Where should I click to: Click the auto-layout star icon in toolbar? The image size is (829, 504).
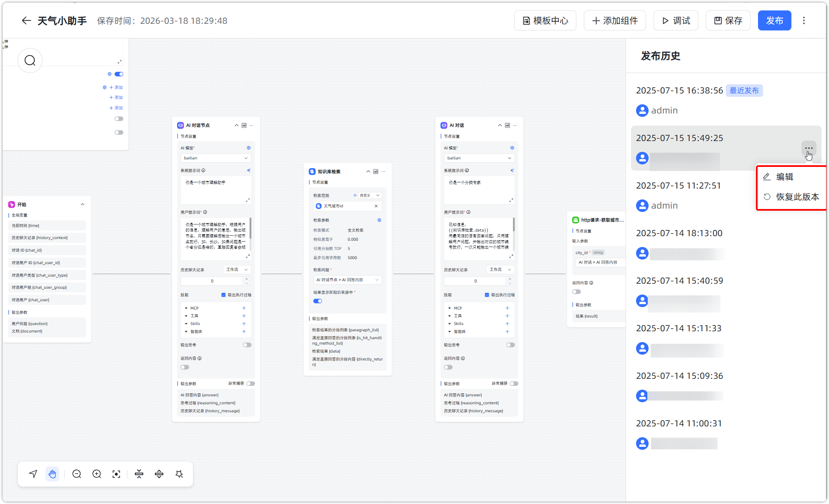click(x=179, y=474)
